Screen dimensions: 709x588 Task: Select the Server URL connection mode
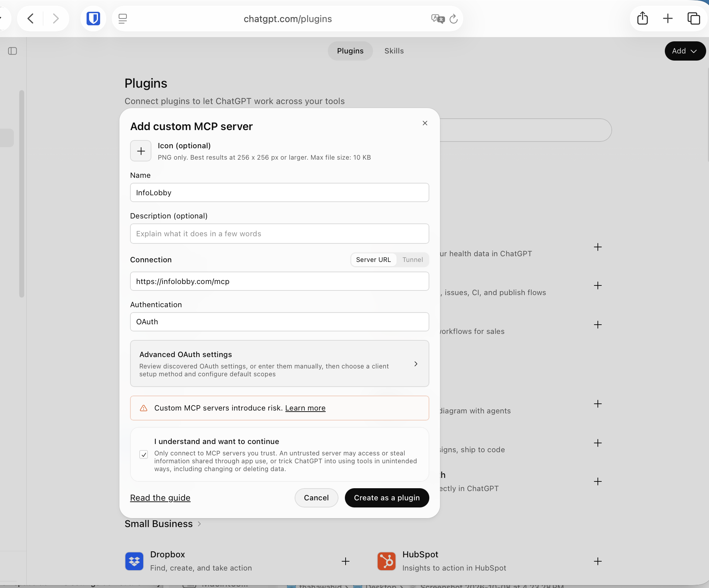pyautogui.click(x=373, y=260)
